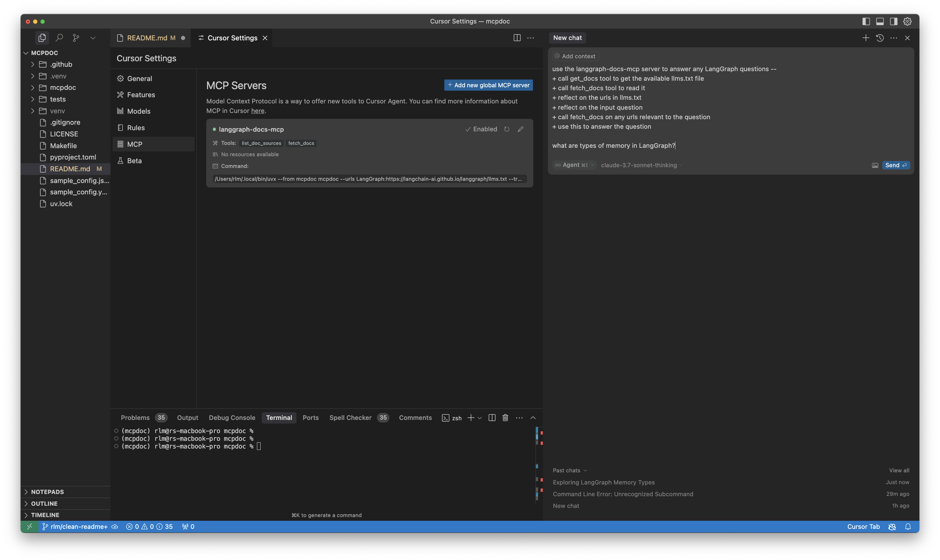Open past chat Exploring LangGraph Memory Types
Screen dimensions: 940x560
click(603, 482)
